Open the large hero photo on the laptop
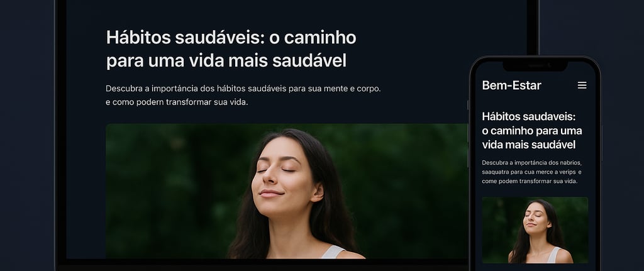 (x=287, y=191)
